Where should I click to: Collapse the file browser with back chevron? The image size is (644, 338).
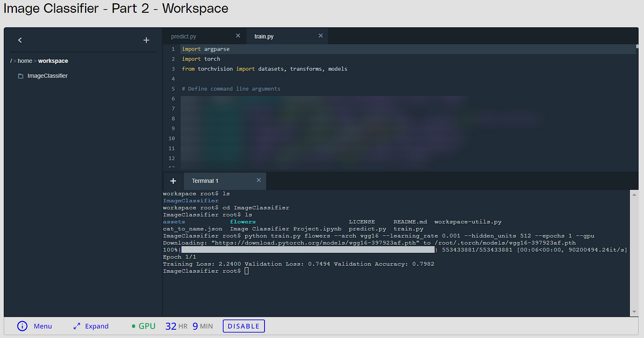(x=20, y=40)
